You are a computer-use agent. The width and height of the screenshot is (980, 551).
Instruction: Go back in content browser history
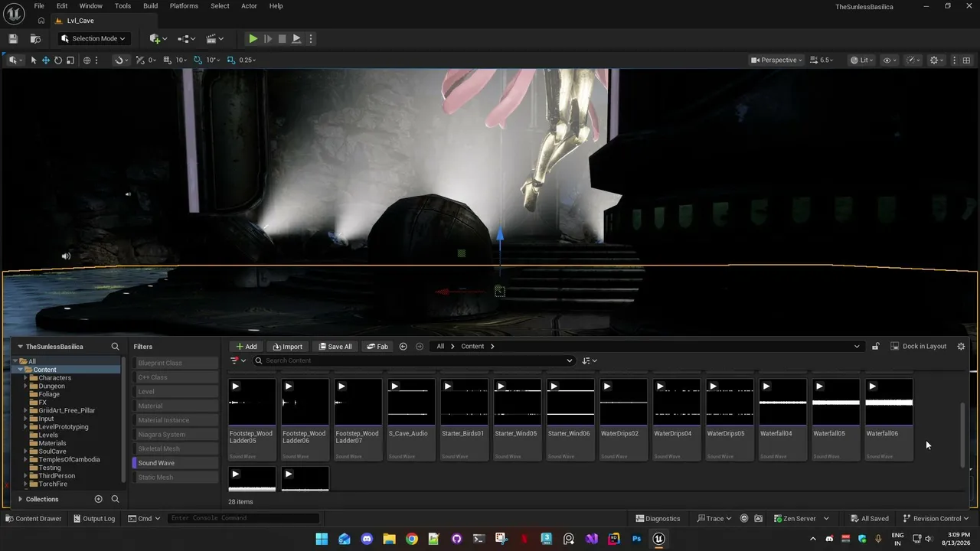click(x=403, y=347)
